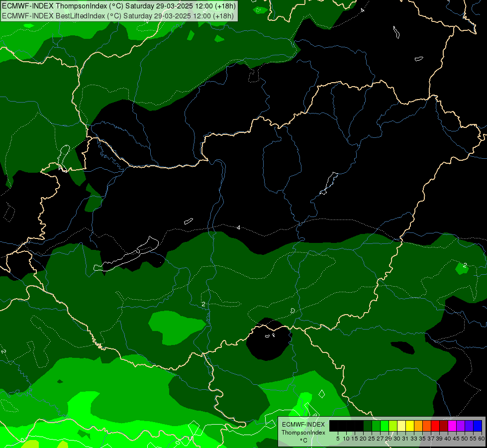
Task: Click the red-orange 35–37 legend swatch
Action: click(x=427, y=426)
